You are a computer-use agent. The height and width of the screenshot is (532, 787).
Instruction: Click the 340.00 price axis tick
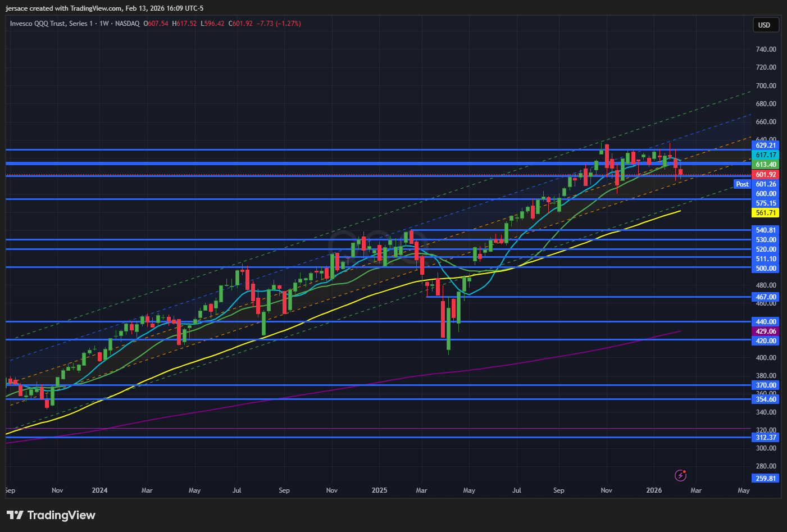(x=766, y=412)
